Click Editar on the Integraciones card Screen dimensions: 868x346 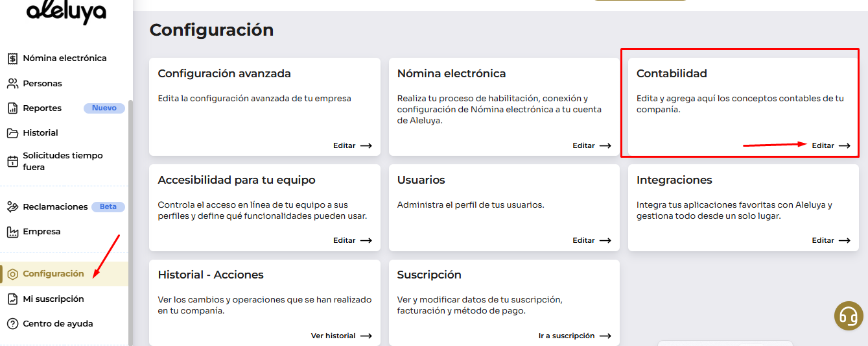(830, 240)
